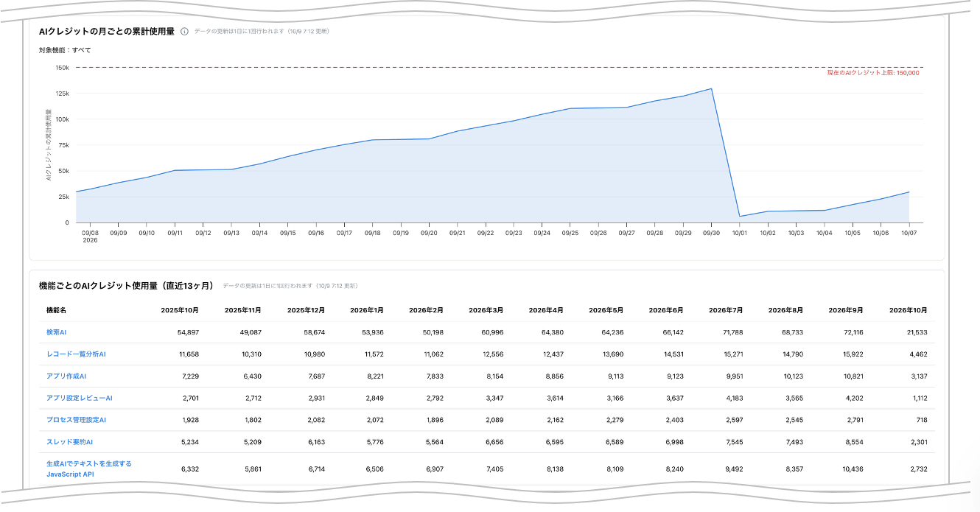Open the アプリ設定レビューAI link
This screenshot has width=980, height=512.
80,398
